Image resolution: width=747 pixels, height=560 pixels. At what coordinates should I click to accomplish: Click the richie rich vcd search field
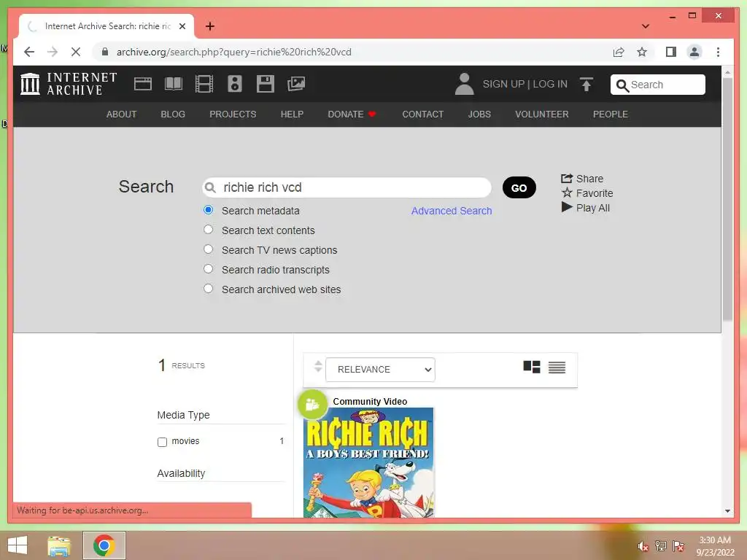347,187
